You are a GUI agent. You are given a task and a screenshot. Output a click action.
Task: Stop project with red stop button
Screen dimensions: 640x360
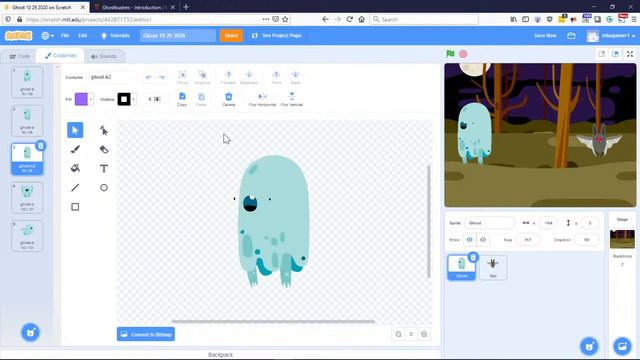coord(463,54)
